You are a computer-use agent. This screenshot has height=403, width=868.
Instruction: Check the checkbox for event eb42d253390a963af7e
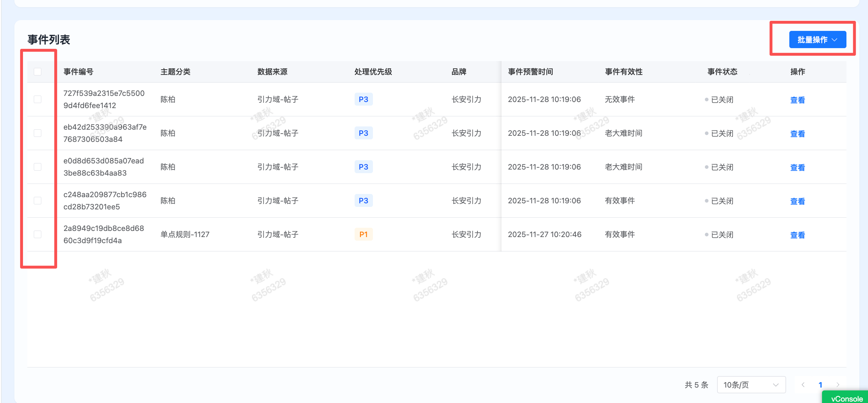coord(38,133)
